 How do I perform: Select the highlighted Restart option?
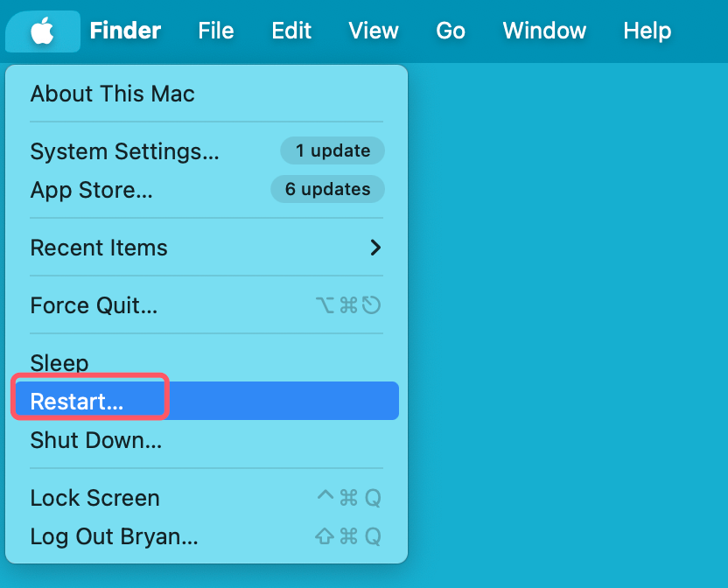[x=77, y=401]
